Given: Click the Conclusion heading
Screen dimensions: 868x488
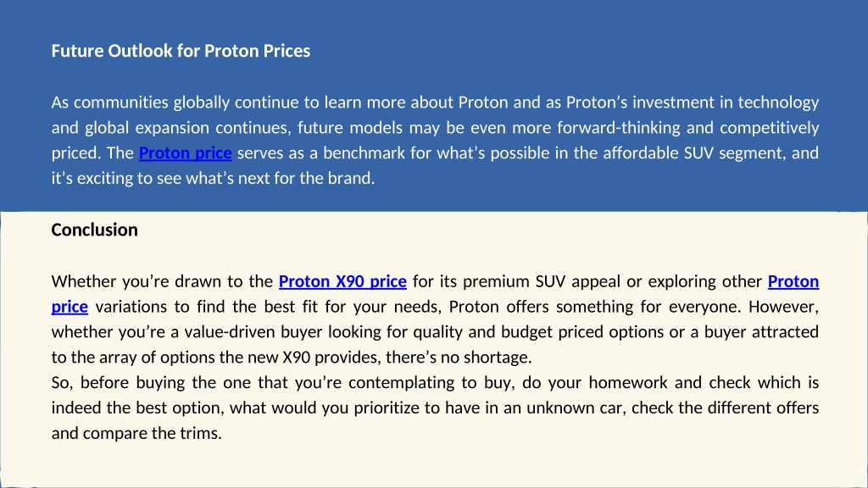Looking at the screenshot, I should [94, 230].
